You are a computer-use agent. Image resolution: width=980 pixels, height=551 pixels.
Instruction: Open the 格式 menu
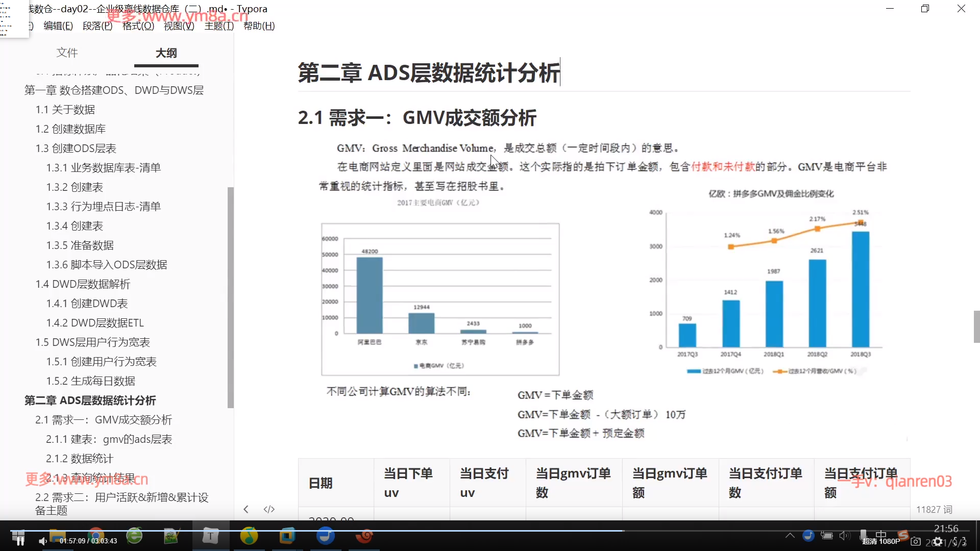pyautogui.click(x=138, y=26)
